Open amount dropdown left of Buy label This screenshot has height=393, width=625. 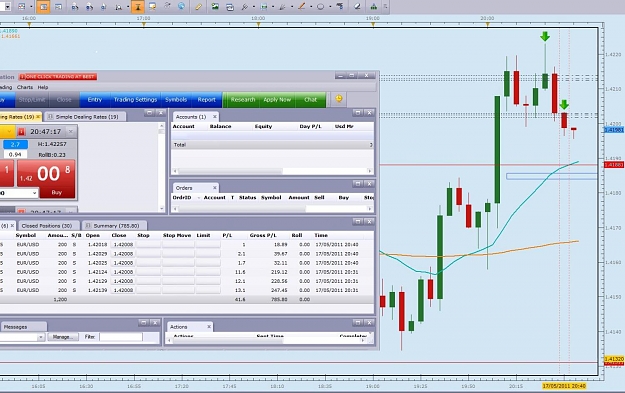click(34, 193)
